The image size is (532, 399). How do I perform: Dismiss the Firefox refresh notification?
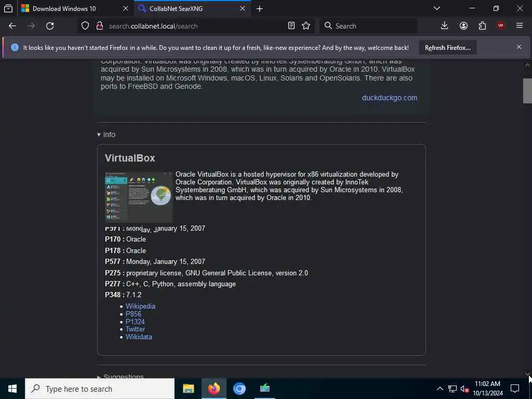(519, 47)
